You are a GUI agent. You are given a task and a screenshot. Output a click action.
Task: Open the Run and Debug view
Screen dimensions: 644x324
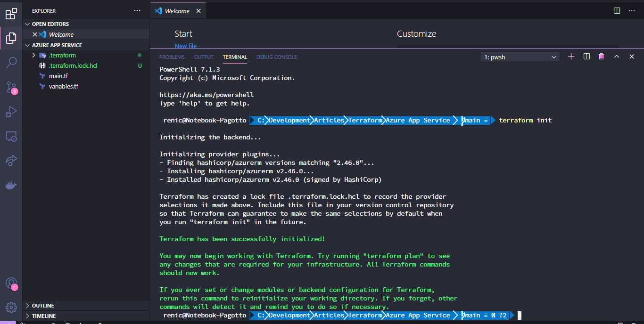point(11,112)
